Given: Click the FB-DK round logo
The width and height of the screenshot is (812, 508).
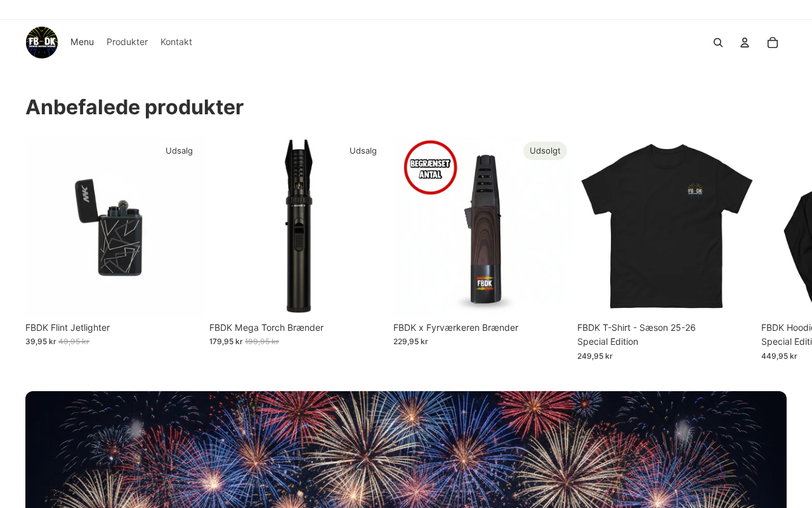Looking at the screenshot, I should pos(42,43).
